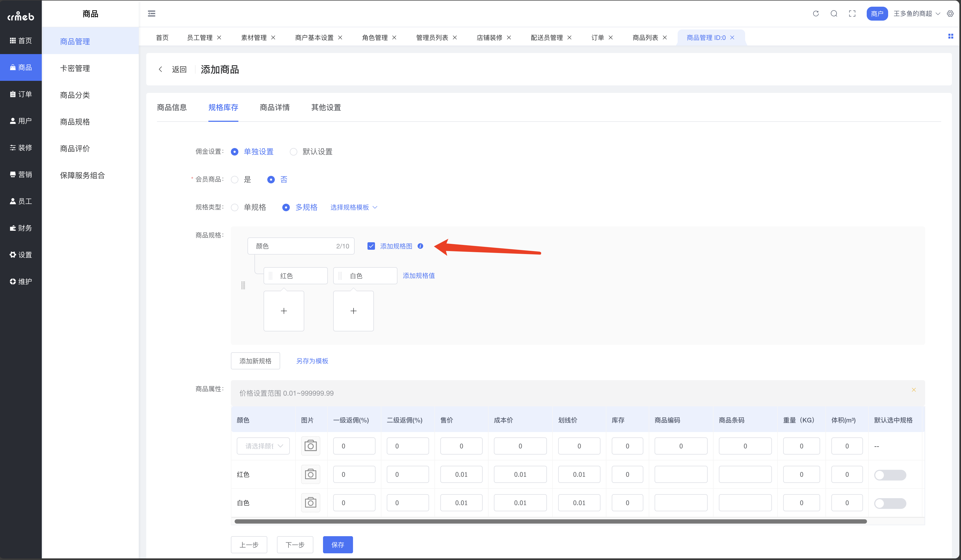Open the 请选择颜色 dropdown in table
961x560 pixels.
tap(263, 446)
